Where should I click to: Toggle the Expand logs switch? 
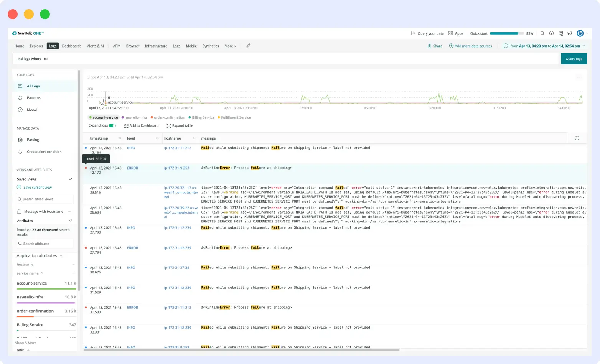click(x=112, y=126)
